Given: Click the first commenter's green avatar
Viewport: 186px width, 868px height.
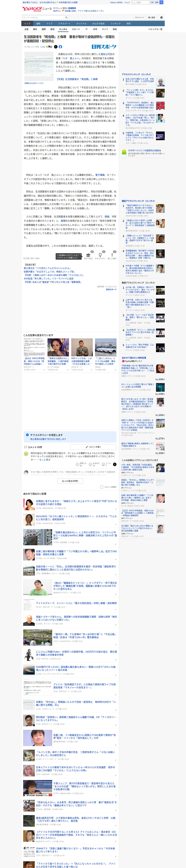Looking at the screenshot, I should pos(26,454).
